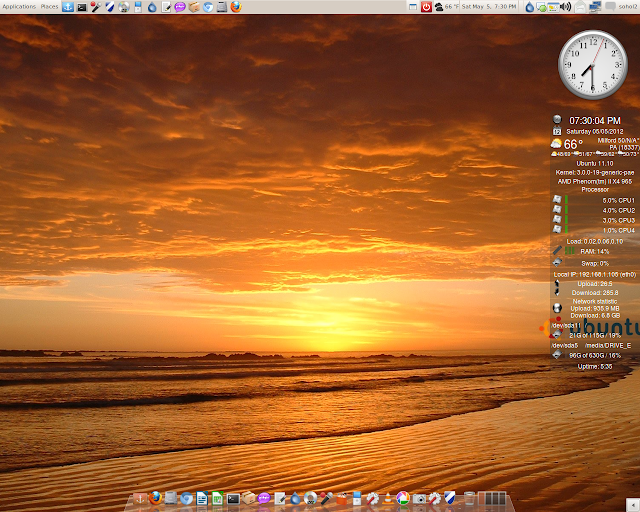The width and height of the screenshot is (640, 512).
Task: Open the sohol2 user menu
Action: (x=626, y=6)
